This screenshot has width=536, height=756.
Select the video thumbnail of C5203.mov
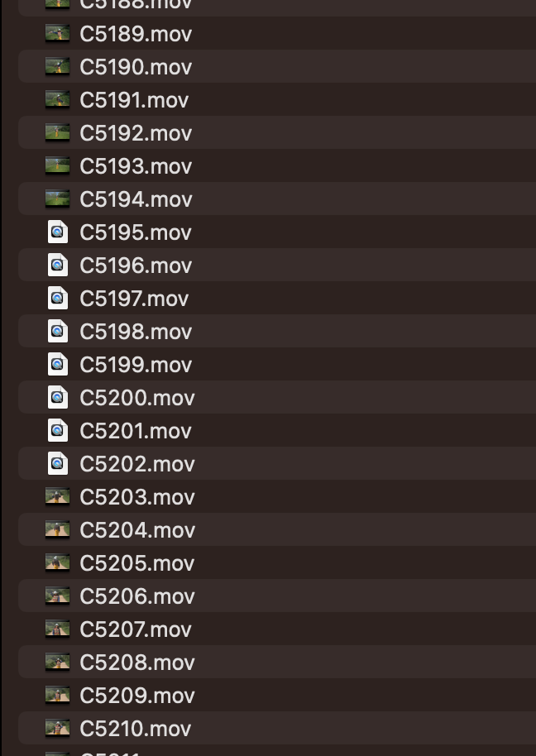(x=57, y=496)
